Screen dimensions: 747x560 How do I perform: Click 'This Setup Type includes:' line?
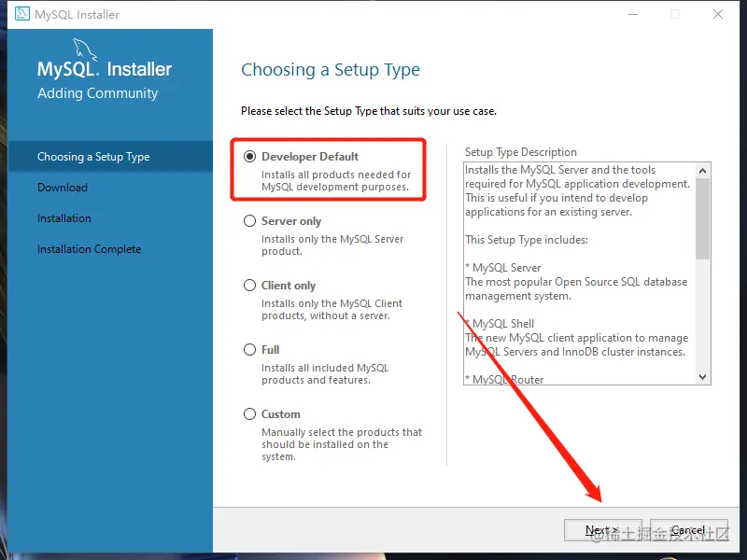(x=527, y=240)
